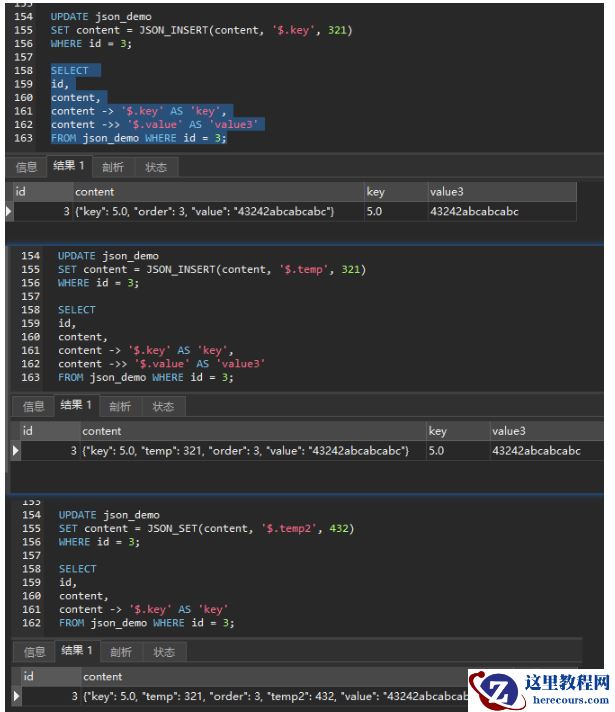Click the row arrow beside the "temp": 321, "order": 3 row
This screenshot has width=615, height=712.
click(15, 451)
